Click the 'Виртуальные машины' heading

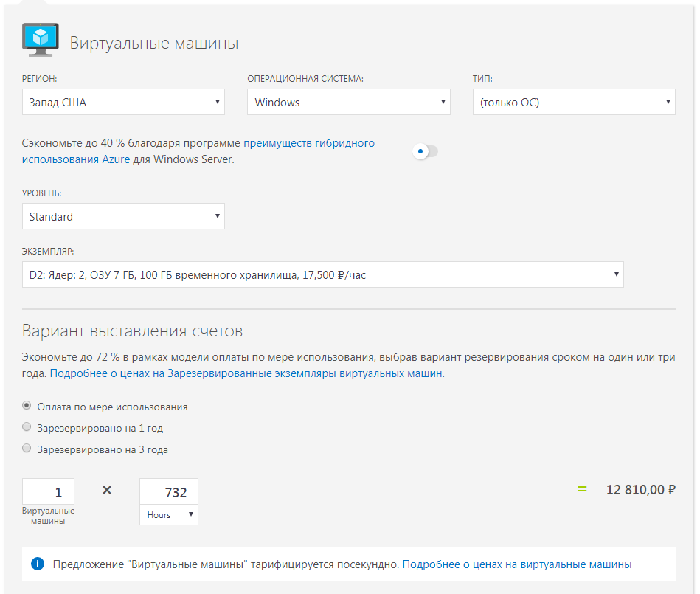pyautogui.click(x=154, y=44)
